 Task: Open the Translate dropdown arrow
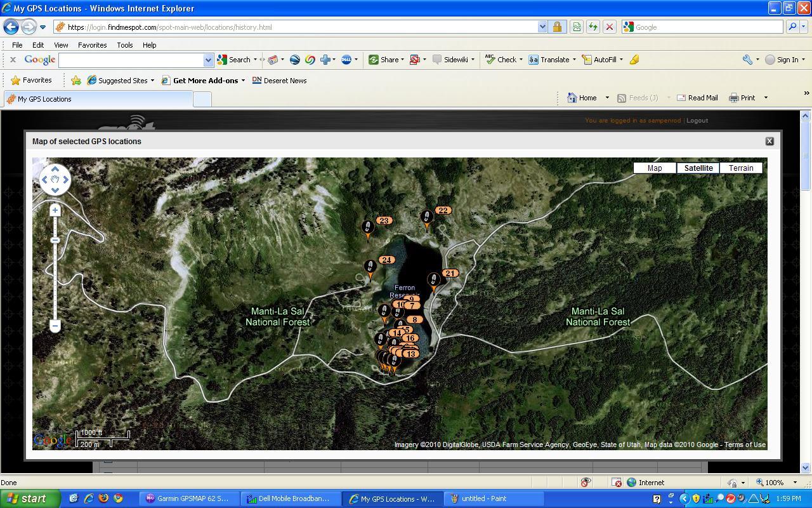tap(574, 60)
